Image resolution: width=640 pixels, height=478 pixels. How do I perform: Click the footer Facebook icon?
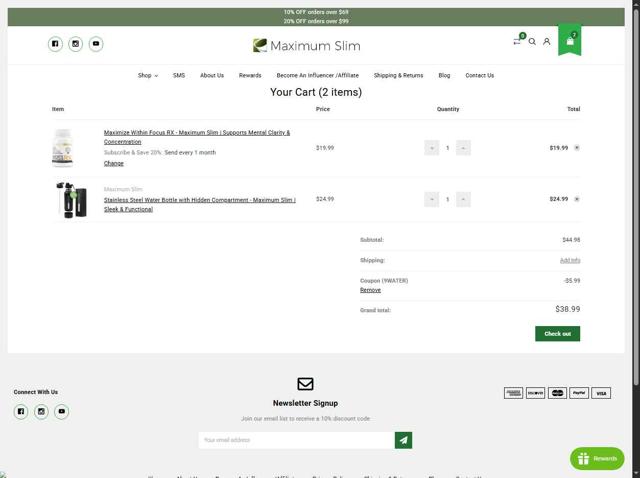pos(21,411)
